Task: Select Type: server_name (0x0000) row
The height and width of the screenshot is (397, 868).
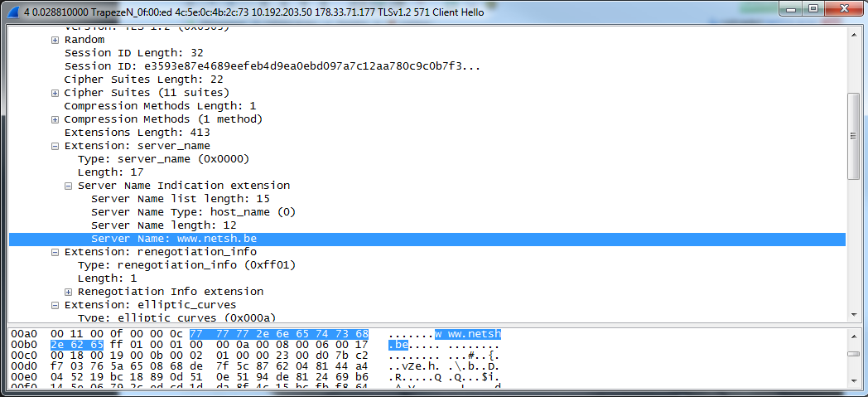Action: coord(164,159)
